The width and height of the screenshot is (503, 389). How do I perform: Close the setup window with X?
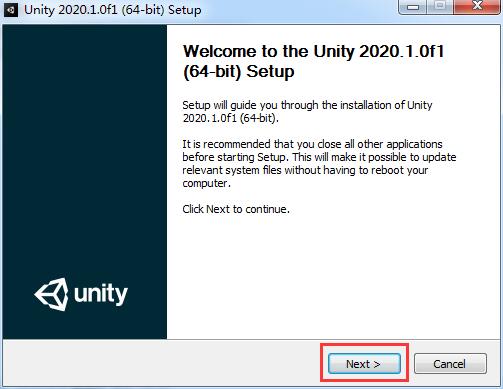click(477, 6)
